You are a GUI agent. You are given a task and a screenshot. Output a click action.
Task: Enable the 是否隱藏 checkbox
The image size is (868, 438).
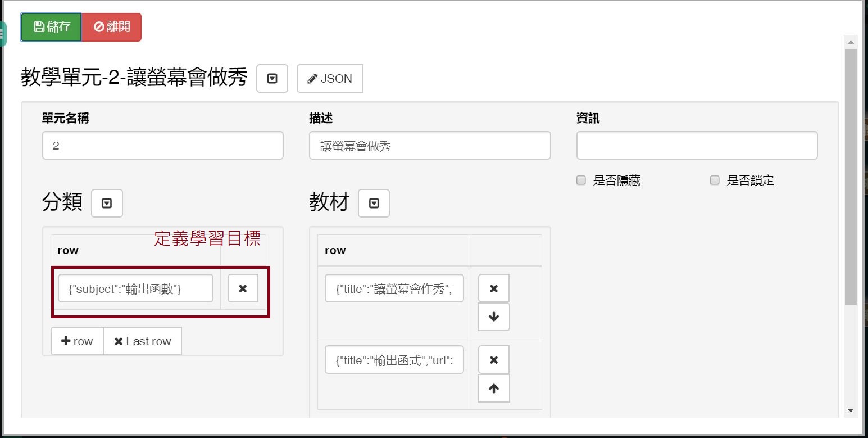[x=581, y=180]
